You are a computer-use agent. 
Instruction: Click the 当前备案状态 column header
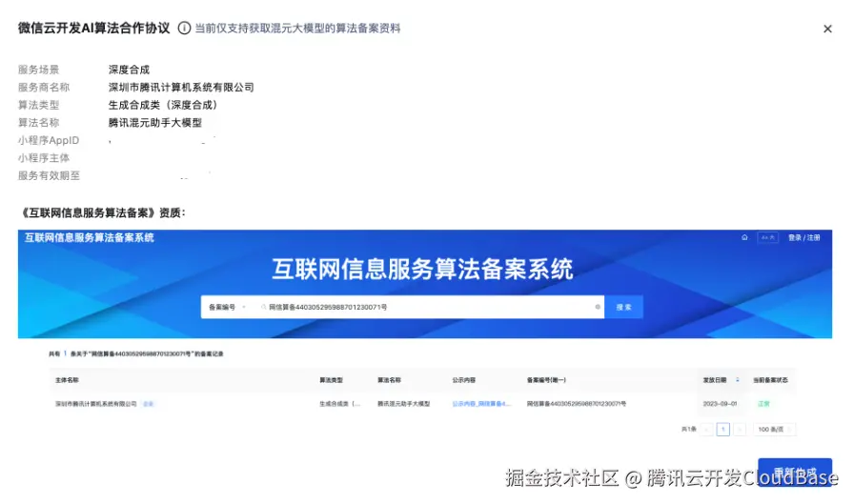(770, 380)
